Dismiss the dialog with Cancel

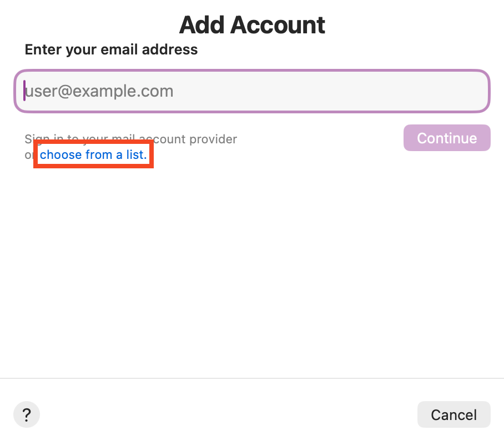(453, 414)
